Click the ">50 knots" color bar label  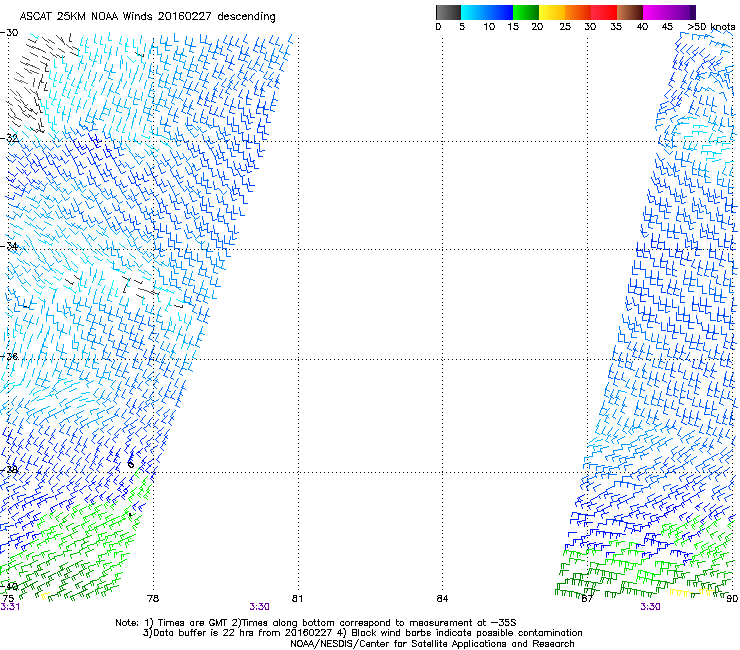[x=711, y=27]
